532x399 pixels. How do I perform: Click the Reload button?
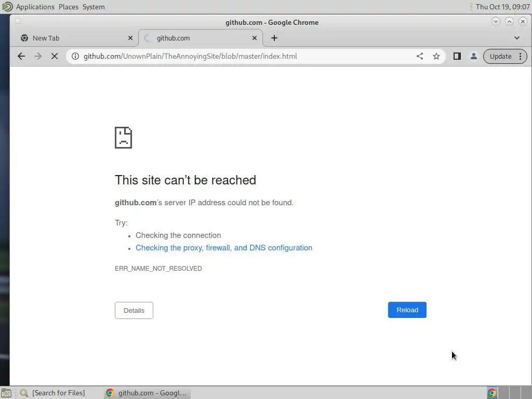pos(407,310)
